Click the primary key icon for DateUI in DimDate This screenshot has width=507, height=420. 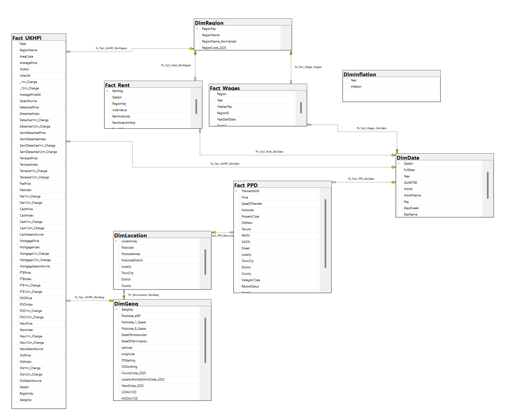click(399, 164)
